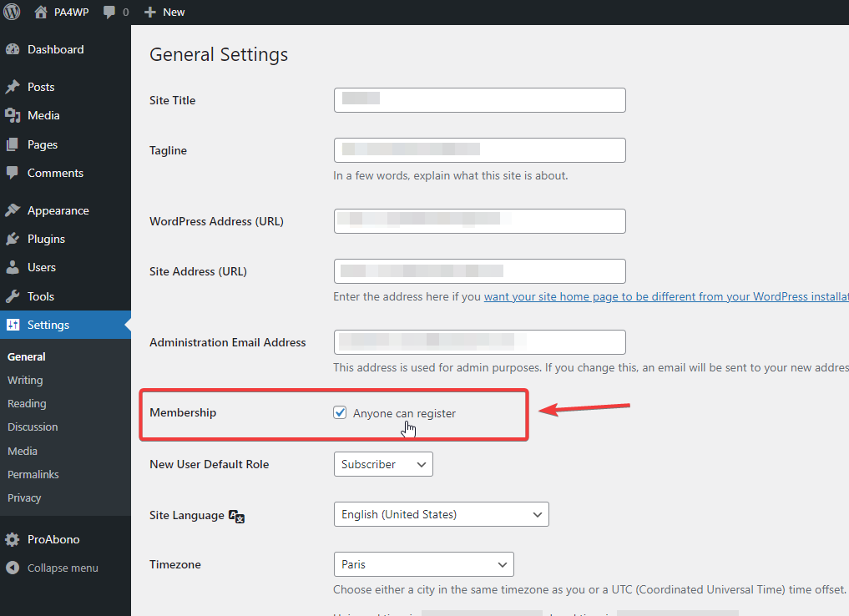
Task: Open the General settings submenu
Action: click(x=27, y=356)
